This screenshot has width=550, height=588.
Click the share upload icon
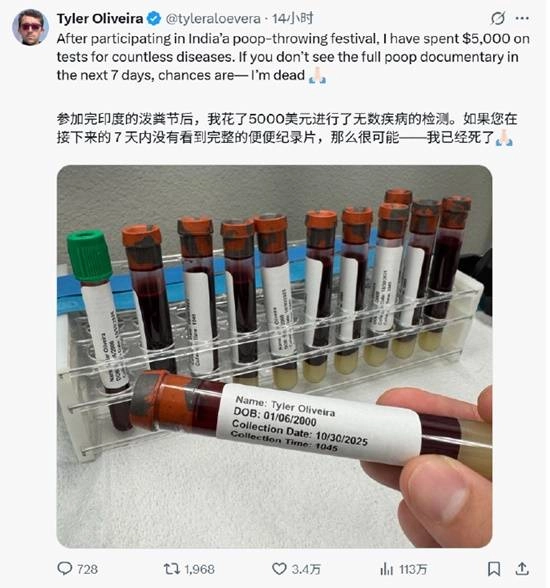(522, 569)
